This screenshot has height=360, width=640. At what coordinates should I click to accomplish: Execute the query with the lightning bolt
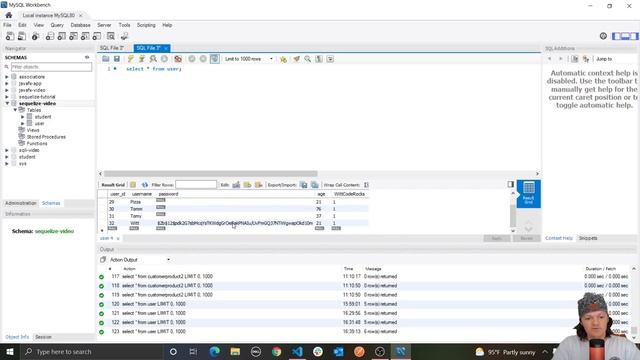click(x=131, y=59)
